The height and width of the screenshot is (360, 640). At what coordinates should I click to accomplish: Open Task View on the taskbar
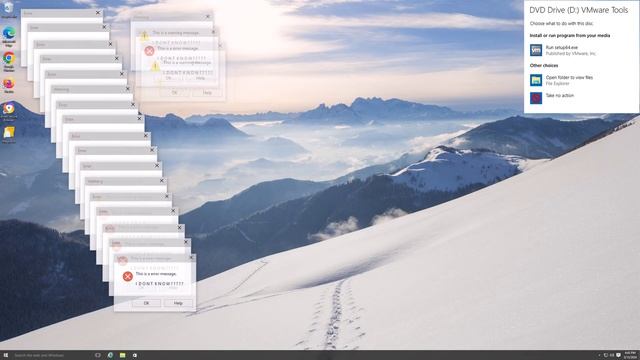click(x=98, y=355)
